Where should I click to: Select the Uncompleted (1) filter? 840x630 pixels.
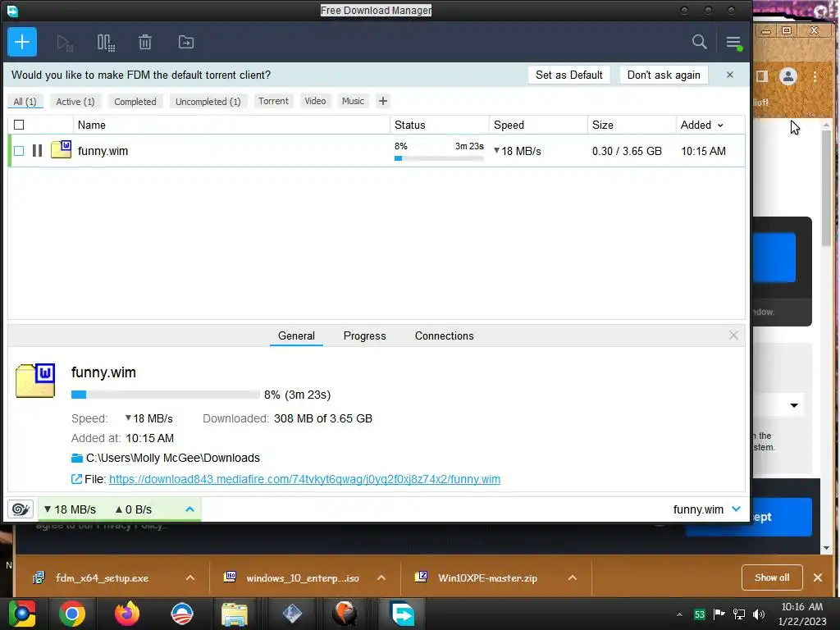tap(208, 101)
